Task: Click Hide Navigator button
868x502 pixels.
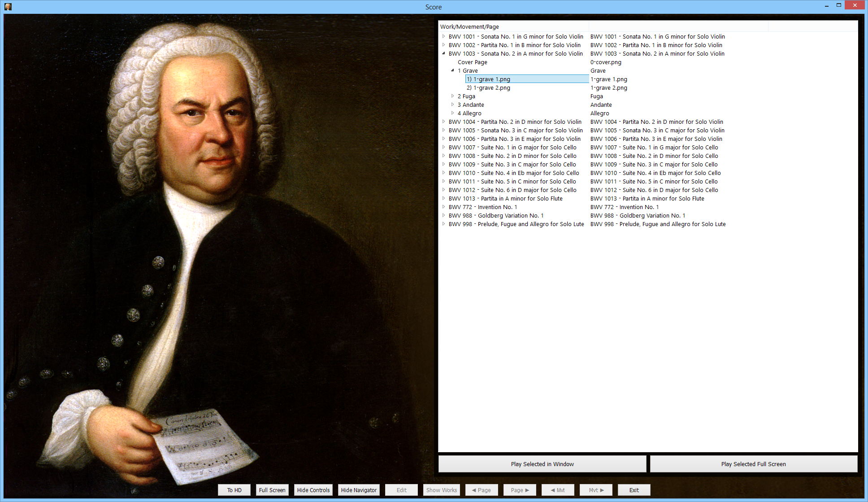Action: pos(359,490)
